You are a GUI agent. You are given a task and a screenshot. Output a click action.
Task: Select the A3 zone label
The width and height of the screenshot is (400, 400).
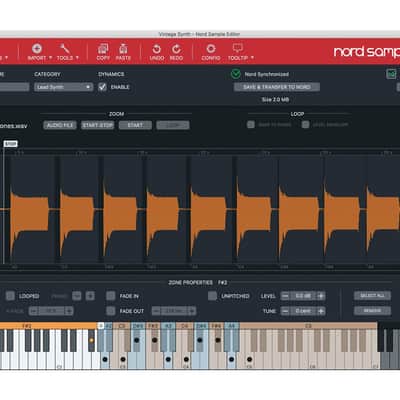point(168,325)
